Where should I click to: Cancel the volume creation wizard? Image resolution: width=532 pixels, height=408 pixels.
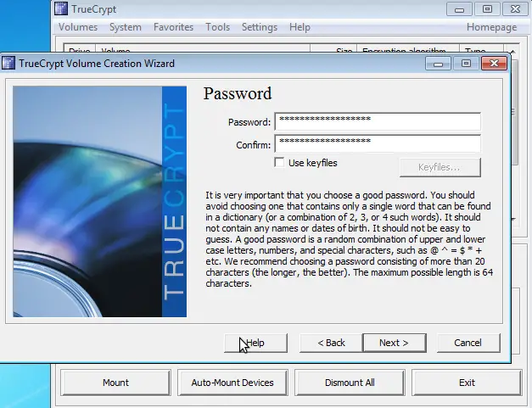[x=468, y=343]
